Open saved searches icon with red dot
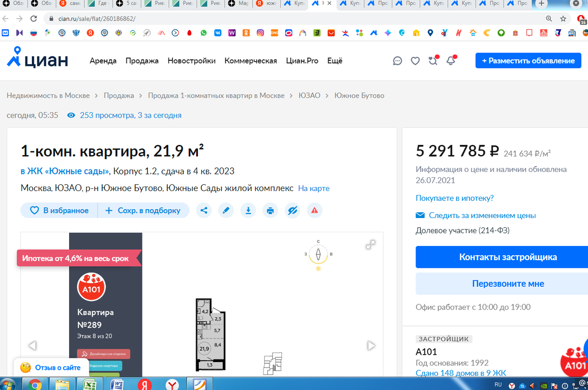Viewport: 588px width, 390px height. click(x=433, y=60)
